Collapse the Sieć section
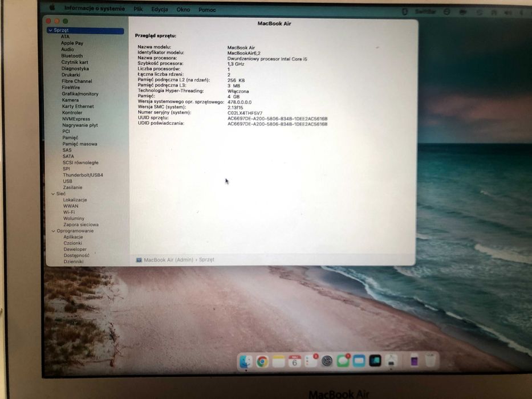This screenshot has width=532, height=399. pyautogui.click(x=53, y=194)
